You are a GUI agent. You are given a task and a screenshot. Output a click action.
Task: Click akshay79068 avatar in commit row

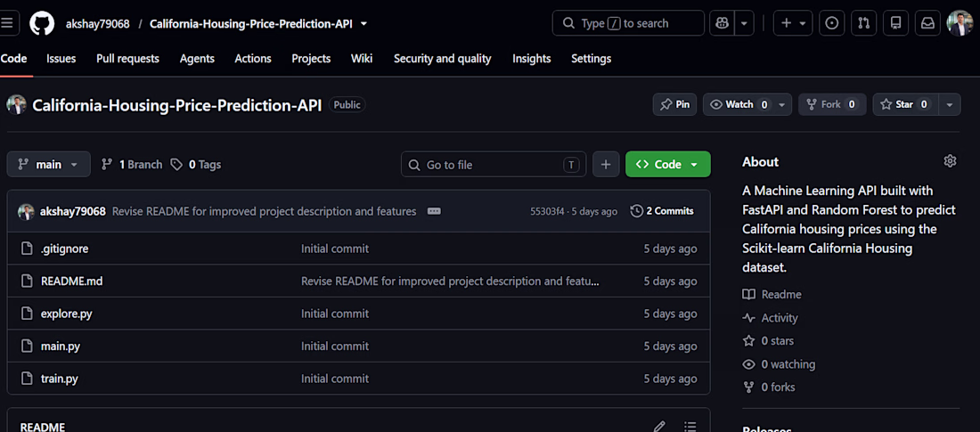[26, 211]
